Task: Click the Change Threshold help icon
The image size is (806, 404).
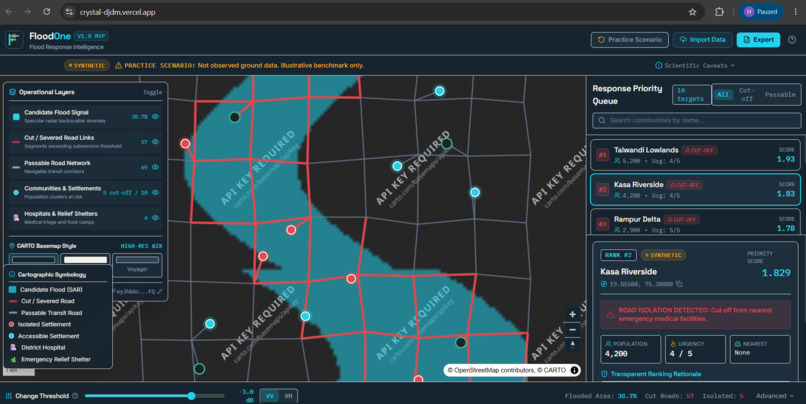Action: click(75, 396)
